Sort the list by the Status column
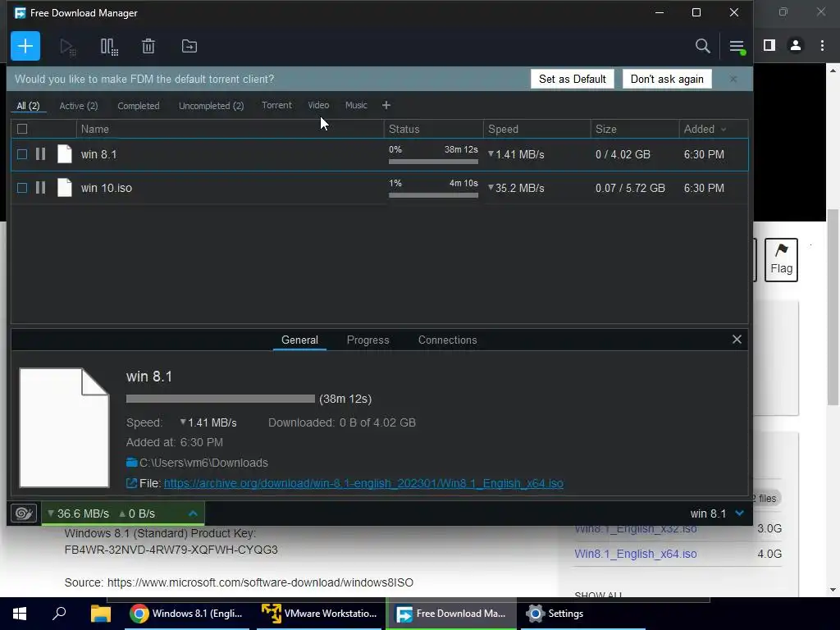 click(x=433, y=129)
